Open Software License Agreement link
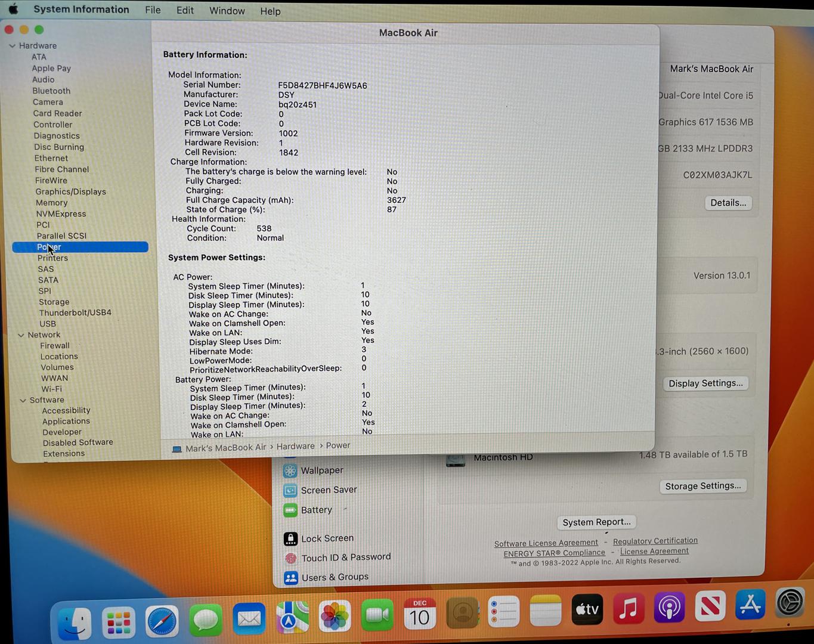This screenshot has height=644, width=814. [546, 543]
